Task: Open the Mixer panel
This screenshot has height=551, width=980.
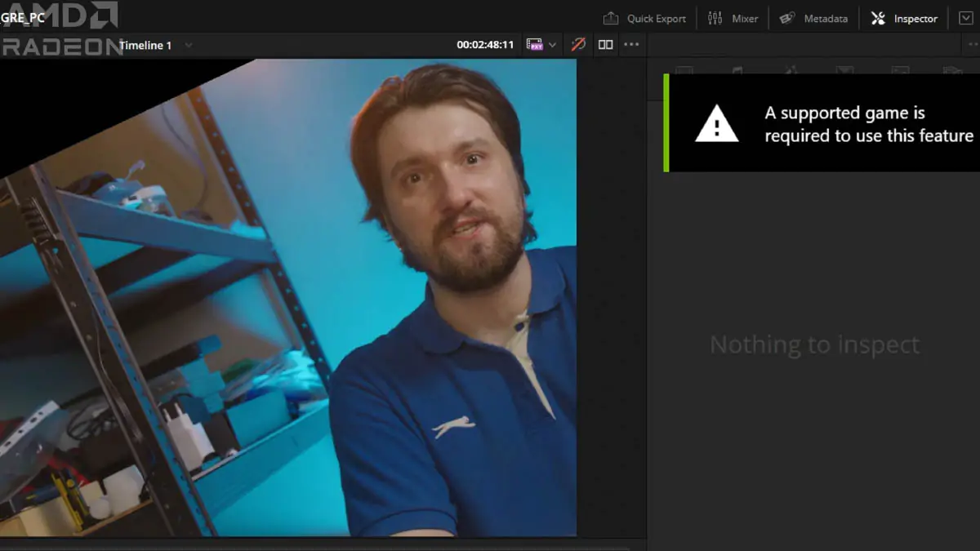Action: tap(733, 18)
